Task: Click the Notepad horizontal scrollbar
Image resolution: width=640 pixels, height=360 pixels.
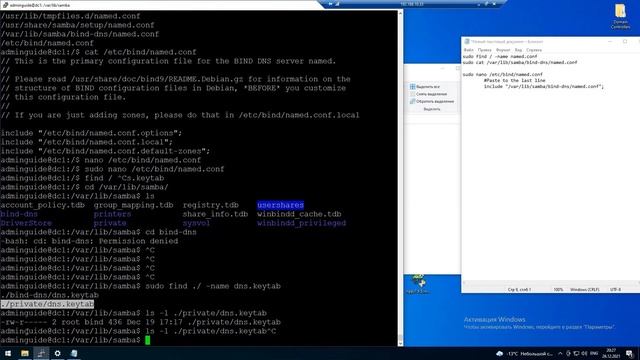Action: point(551,283)
